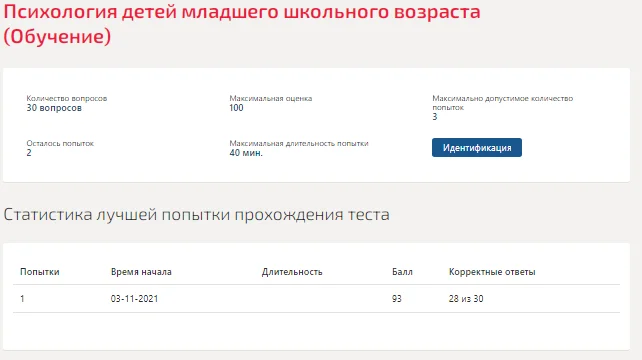Viewport: 642px width, 360px height.
Task: Click the 28 из 30 result cell
Action: tap(466, 299)
